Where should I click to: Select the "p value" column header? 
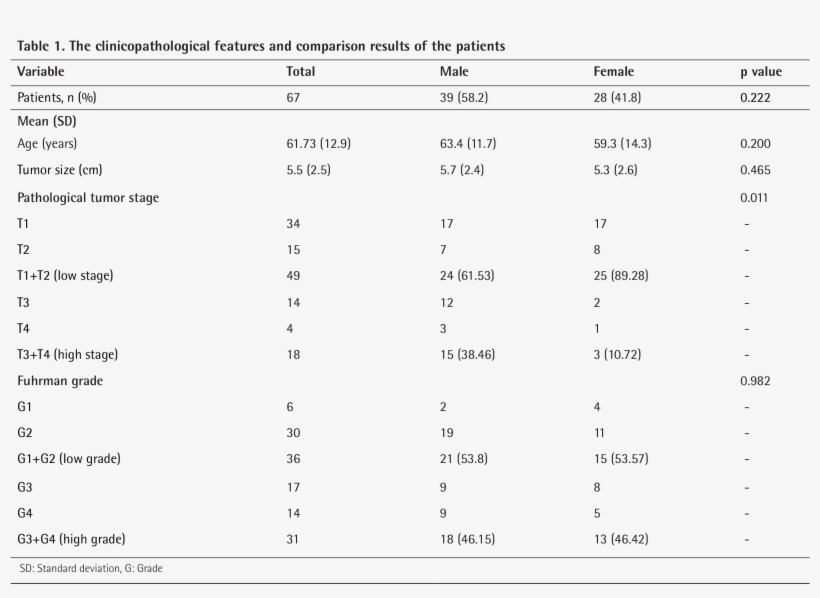760,72
